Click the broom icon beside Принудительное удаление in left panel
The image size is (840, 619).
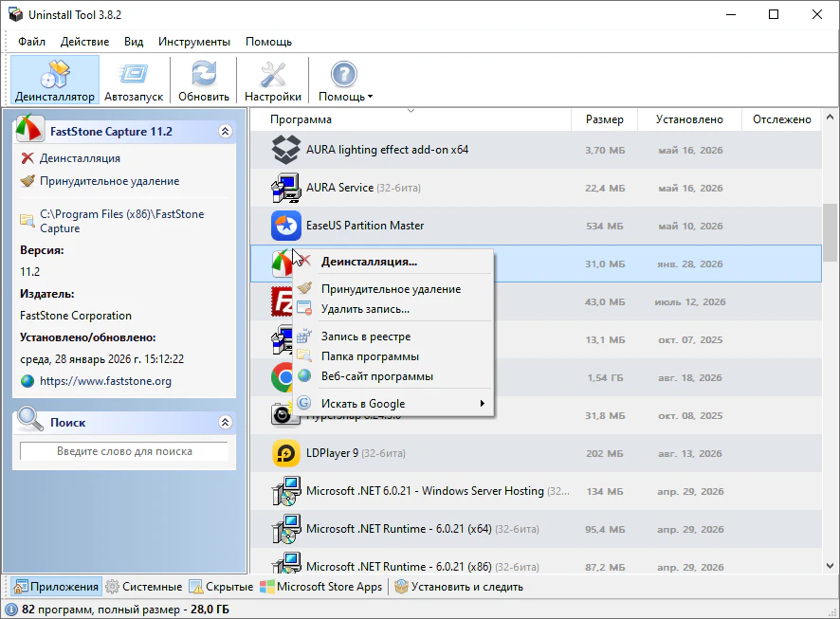27,181
